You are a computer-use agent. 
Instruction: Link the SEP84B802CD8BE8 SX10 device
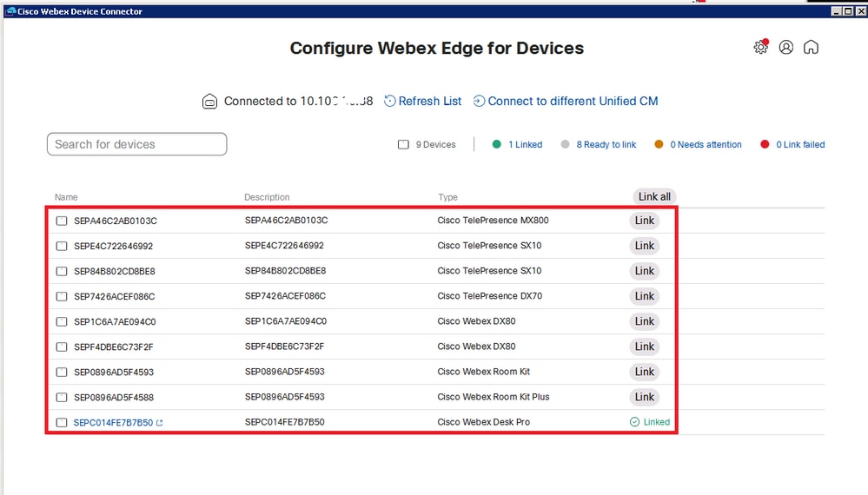[645, 271]
